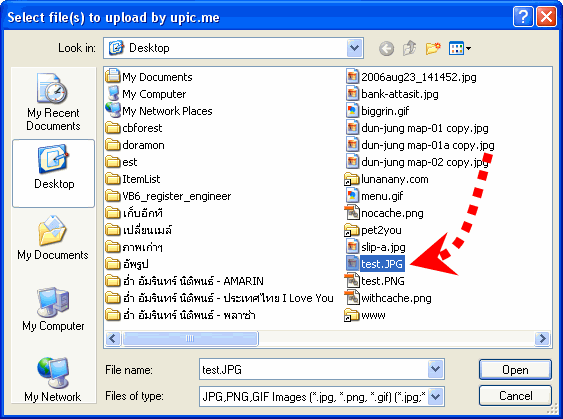The height and width of the screenshot is (419, 563).
Task: Select My Network Places item
Action: tap(159, 111)
